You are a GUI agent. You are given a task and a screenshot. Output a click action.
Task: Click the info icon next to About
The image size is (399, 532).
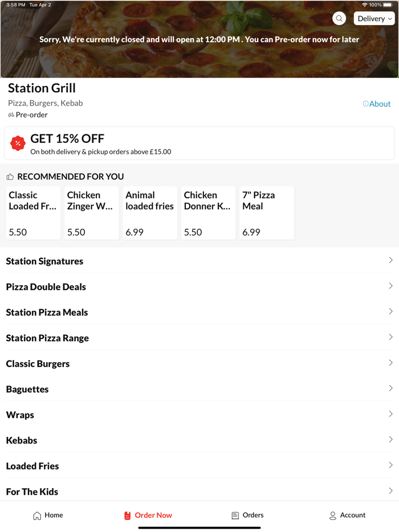tap(364, 104)
